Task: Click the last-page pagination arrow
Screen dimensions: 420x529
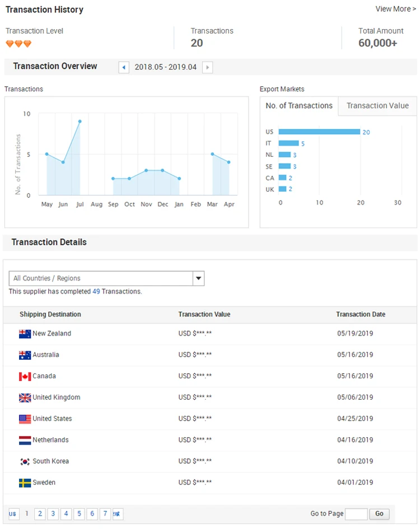Action: pos(118,513)
